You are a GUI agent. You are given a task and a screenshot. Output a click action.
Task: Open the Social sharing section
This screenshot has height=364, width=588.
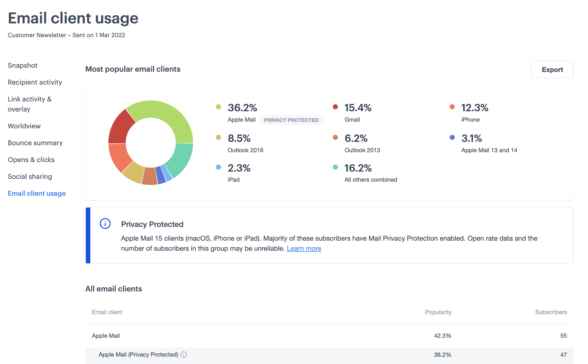pos(30,176)
